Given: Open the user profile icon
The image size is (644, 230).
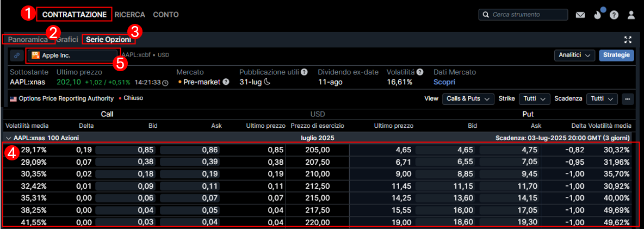Looking at the screenshot, I should coord(631,15).
